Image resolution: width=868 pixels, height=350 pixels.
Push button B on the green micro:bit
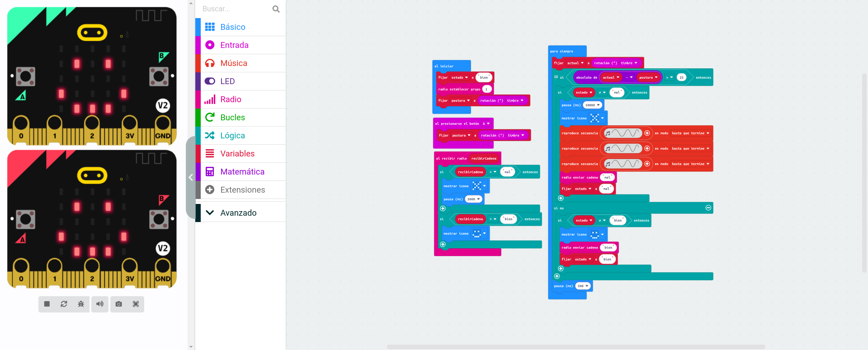coord(159,76)
